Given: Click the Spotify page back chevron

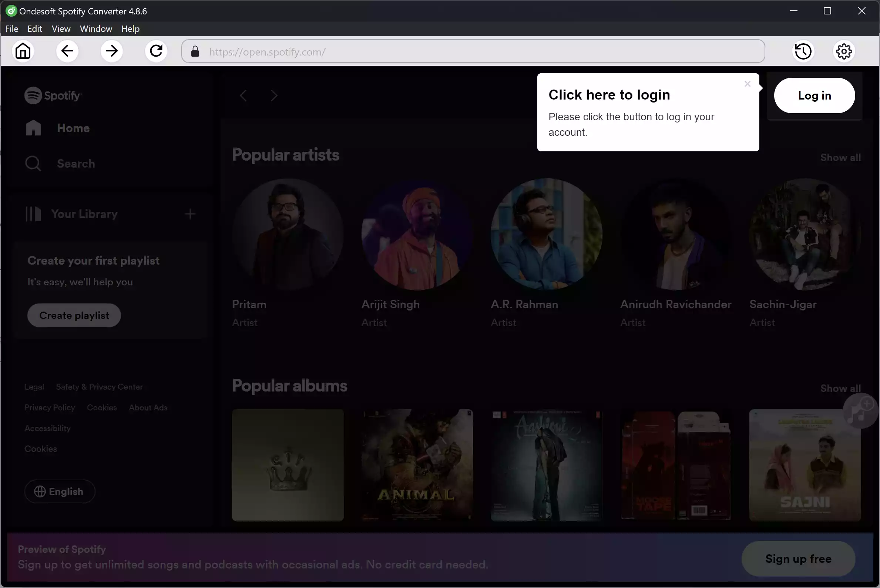Looking at the screenshot, I should [x=243, y=95].
